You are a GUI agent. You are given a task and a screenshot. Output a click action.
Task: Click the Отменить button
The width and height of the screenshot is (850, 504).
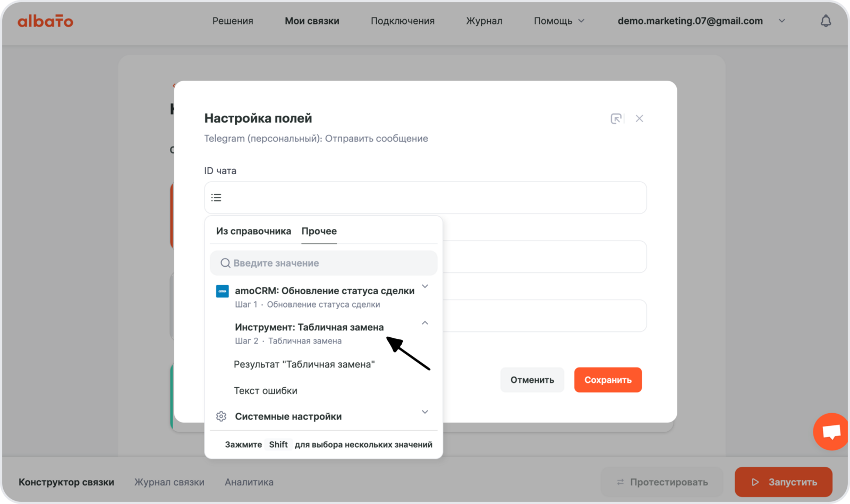tap(532, 380)
